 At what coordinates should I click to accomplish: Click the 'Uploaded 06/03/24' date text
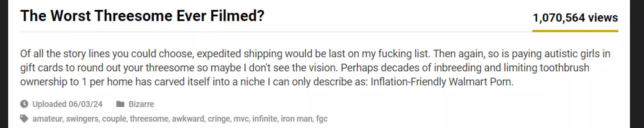click(67, 104)
